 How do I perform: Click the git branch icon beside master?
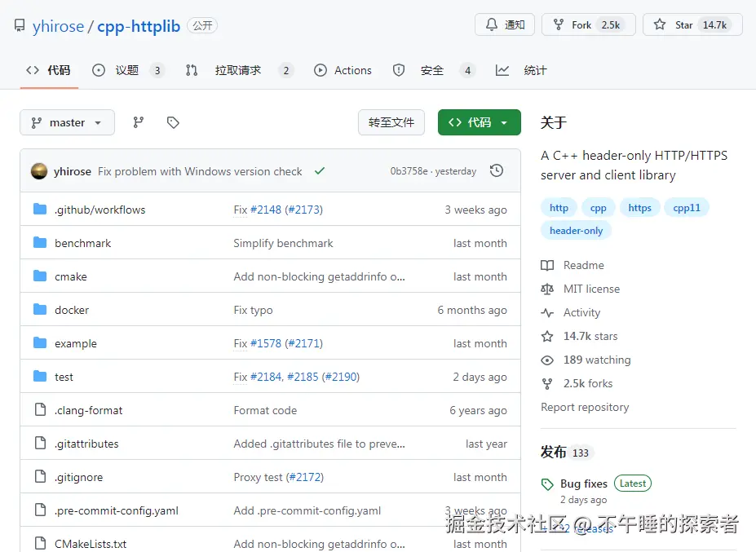point(138,122)
